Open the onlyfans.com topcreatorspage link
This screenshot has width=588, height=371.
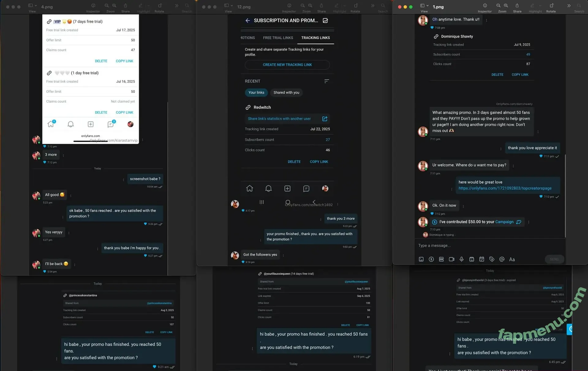[505, 188]
